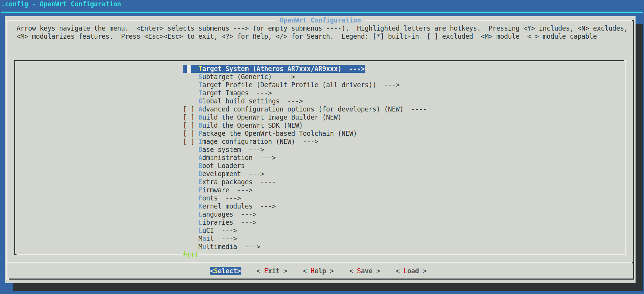Select the Target Images entry text

[x=223, y=93]
